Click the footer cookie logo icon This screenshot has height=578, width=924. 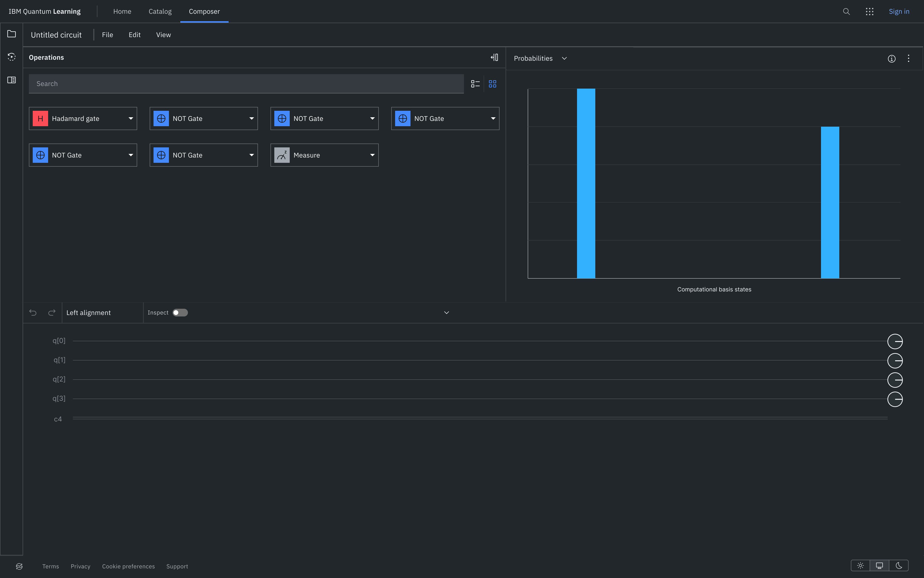point(19,566)
